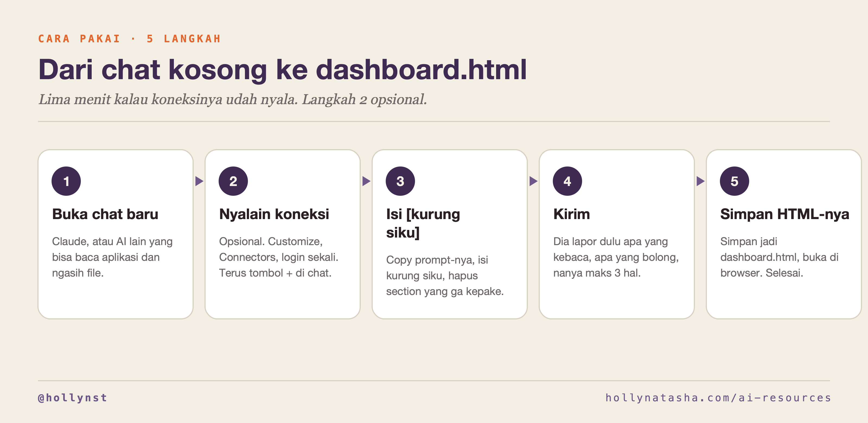Select the 'Kirim' card title
868x423 pixels.
click(x=572, y=214)
